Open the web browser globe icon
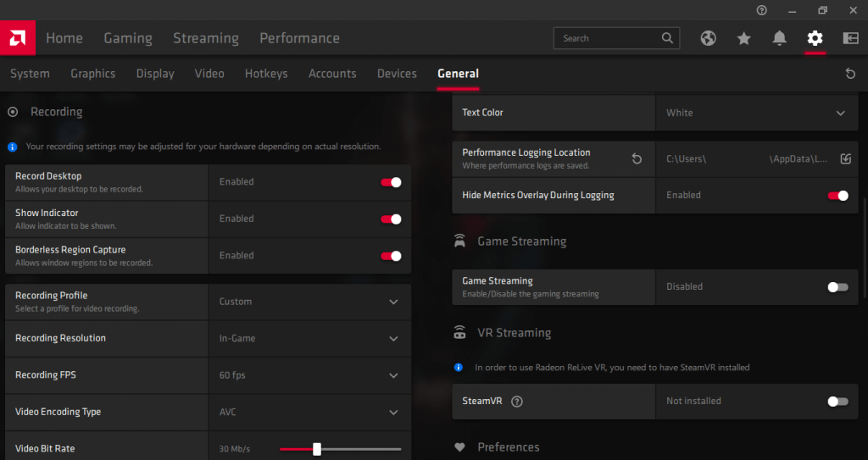 708,38
